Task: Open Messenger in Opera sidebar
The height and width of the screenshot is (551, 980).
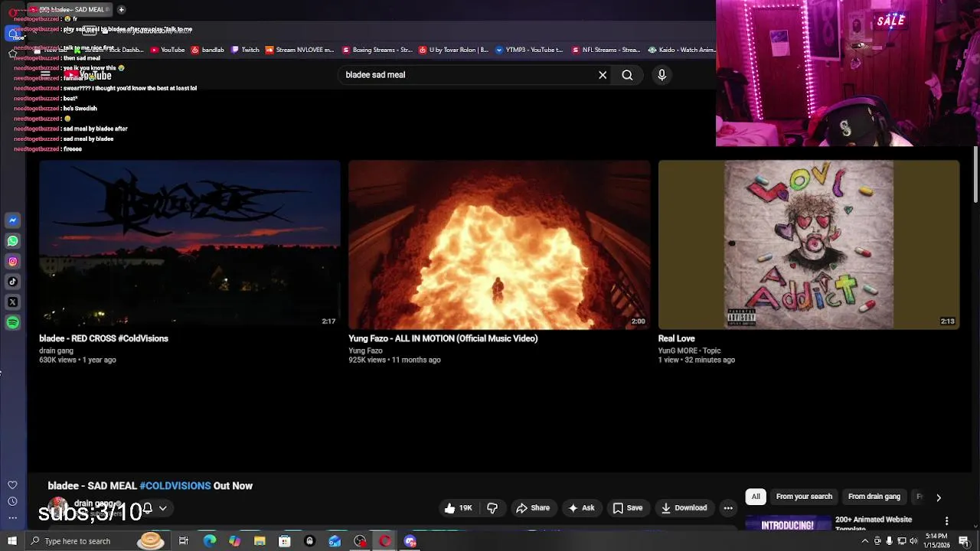Action: tap(12, 220)
